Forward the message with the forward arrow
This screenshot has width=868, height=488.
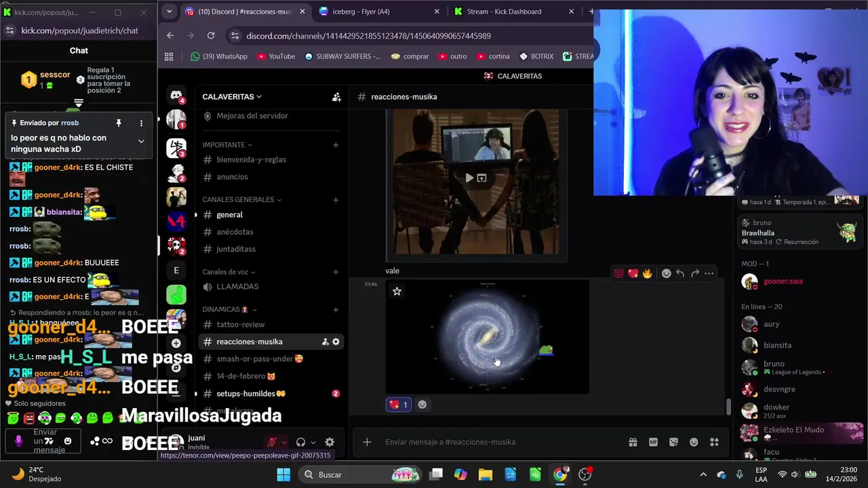(695, 273)
